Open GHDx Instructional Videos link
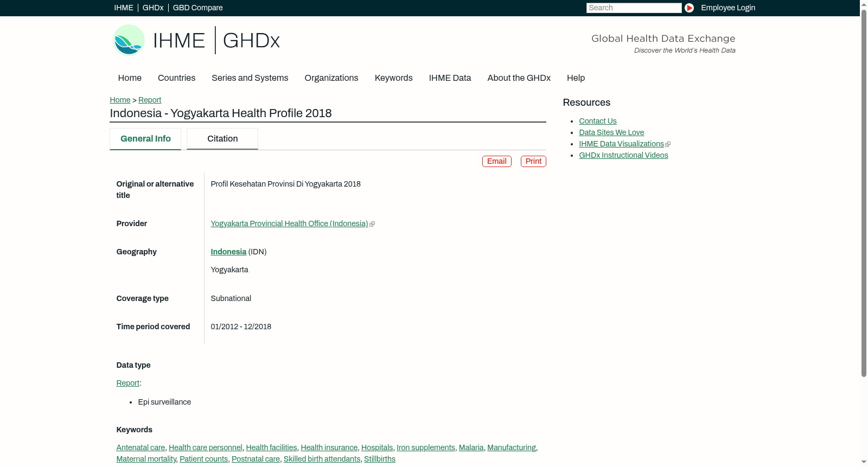This screenshot has height=467, width=868. click(x=623, y=155)
